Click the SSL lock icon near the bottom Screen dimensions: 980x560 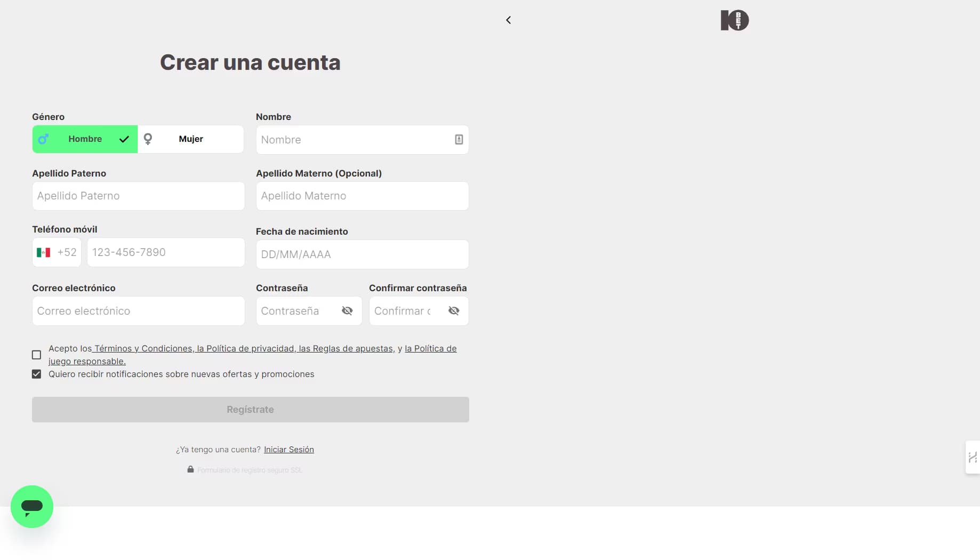[190, 469]
